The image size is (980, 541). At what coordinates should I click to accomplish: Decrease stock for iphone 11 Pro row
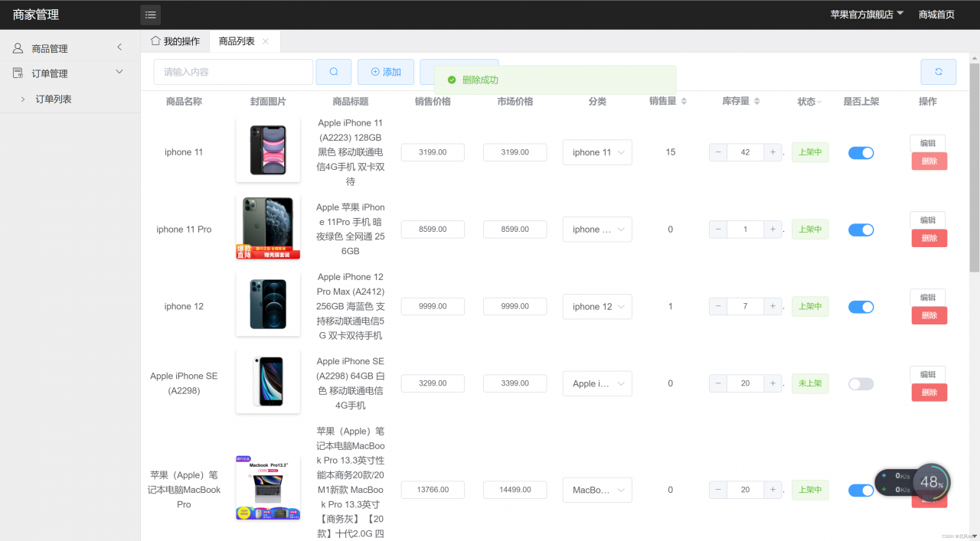(718, 230)
